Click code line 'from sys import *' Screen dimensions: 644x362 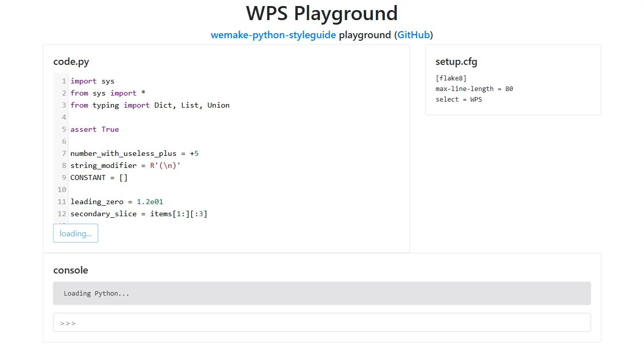(108, 93)
